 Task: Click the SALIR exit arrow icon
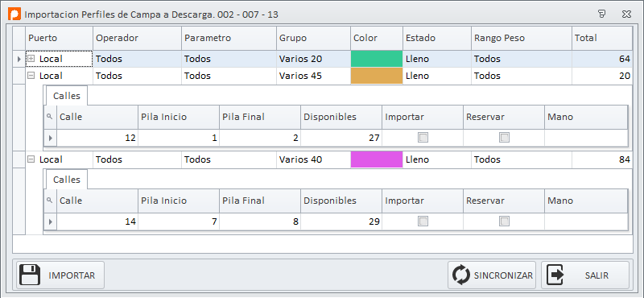[x=555, y=275]
